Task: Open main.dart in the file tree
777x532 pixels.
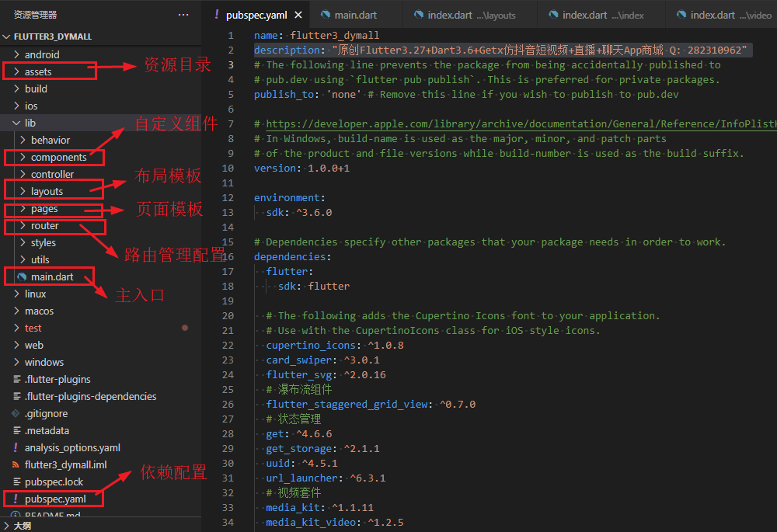Action: (52, 276)
